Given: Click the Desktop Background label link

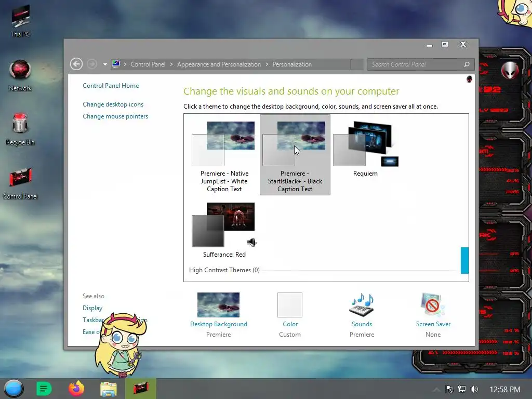Looking at the screenshot, I should coord(219,324).
